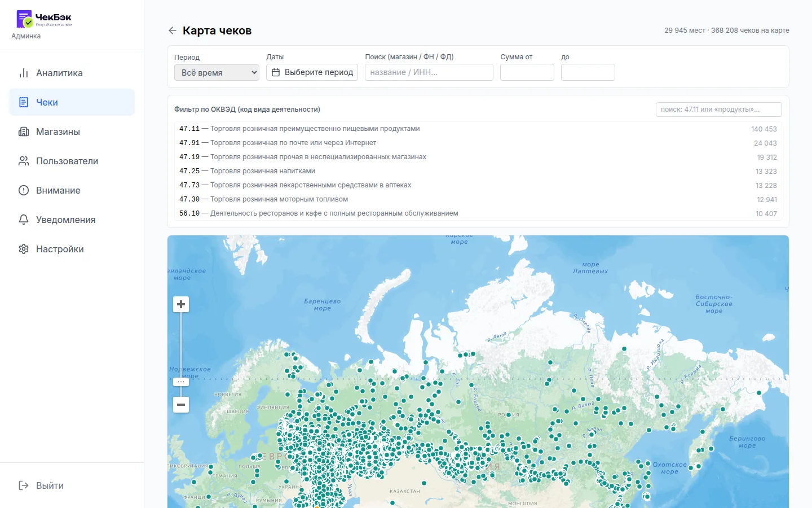
Task: Click the Выйти logout arrow icon
Action: (24, 485)
